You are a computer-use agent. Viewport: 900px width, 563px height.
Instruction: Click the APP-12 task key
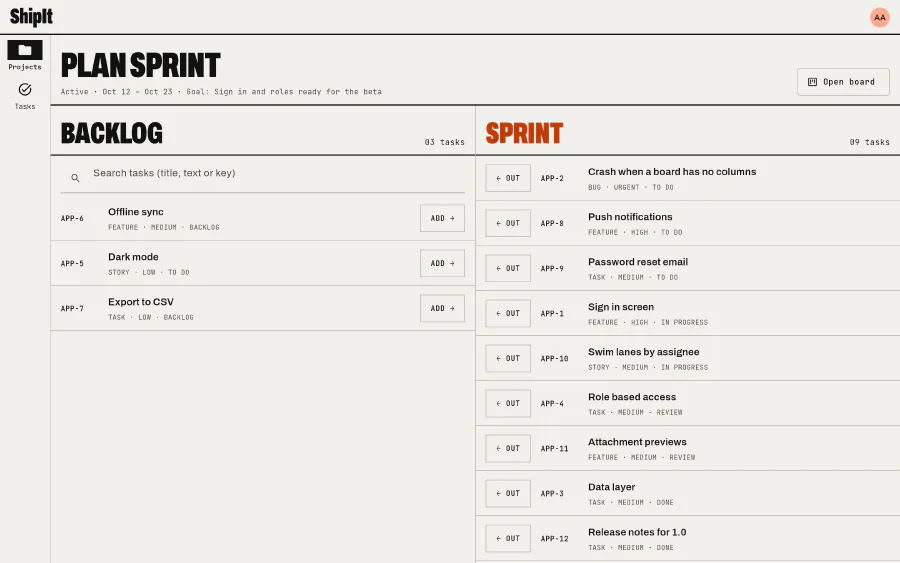coord(554,538)
